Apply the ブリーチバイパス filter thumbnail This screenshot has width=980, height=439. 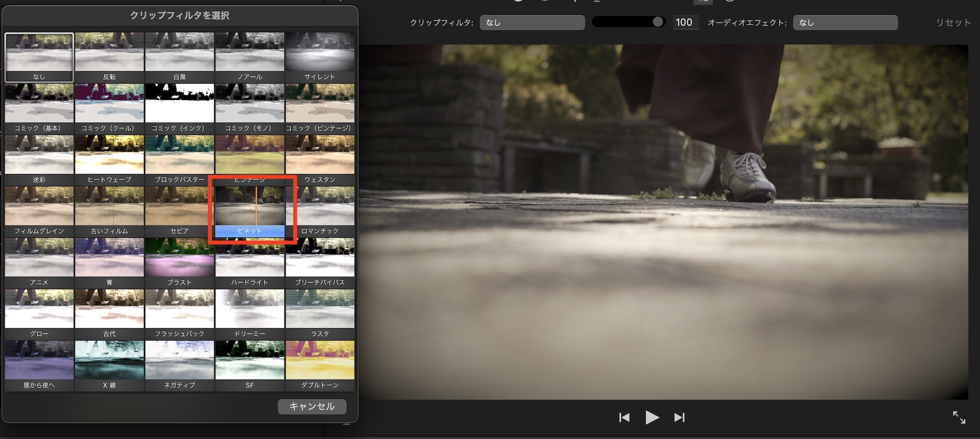(319, 263)
